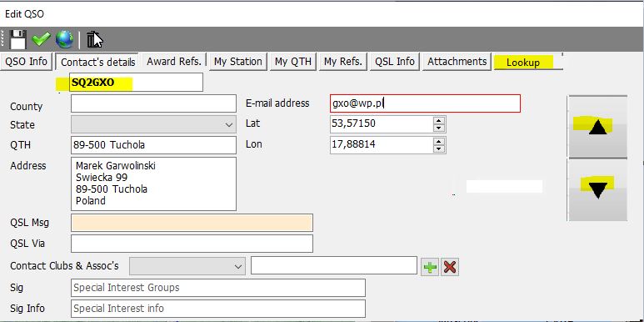
Task: Save the QSO with the floppy disk icon
Action: pyautogui.click(x=17, y=39)
